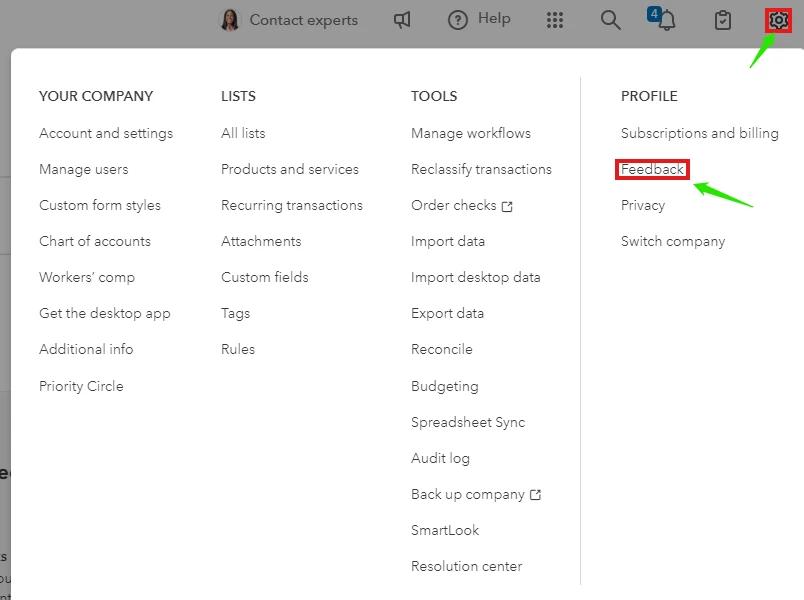This screenshot has width=804, height=600.
Task: Click Order checks external link
Action: click(x=461, y=205)
